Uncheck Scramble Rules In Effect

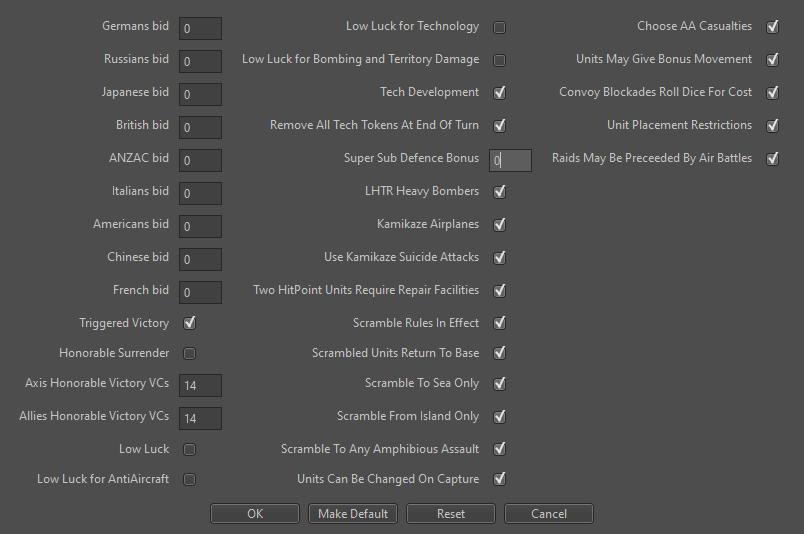click(x=500, y=323)
